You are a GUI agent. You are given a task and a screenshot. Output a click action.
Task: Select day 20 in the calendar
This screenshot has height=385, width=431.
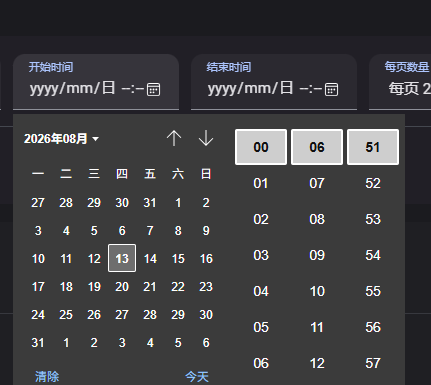click(x=122, y=286)
